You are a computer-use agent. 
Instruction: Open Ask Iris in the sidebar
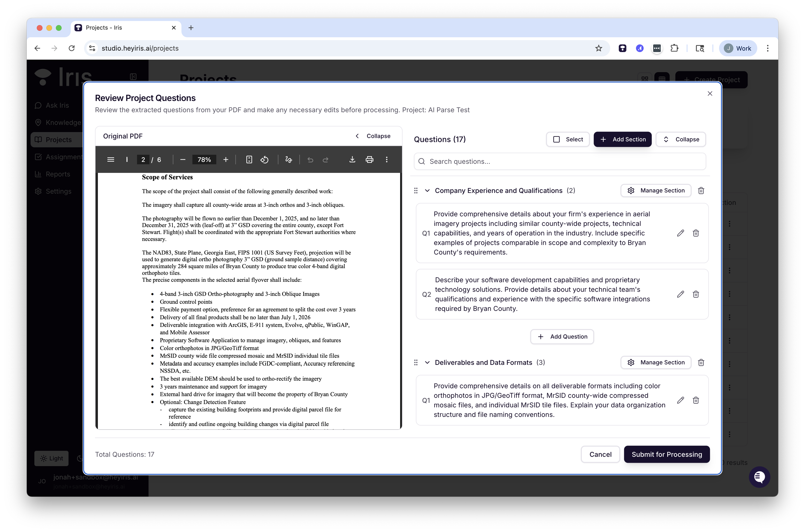click(x=52, y=105)
